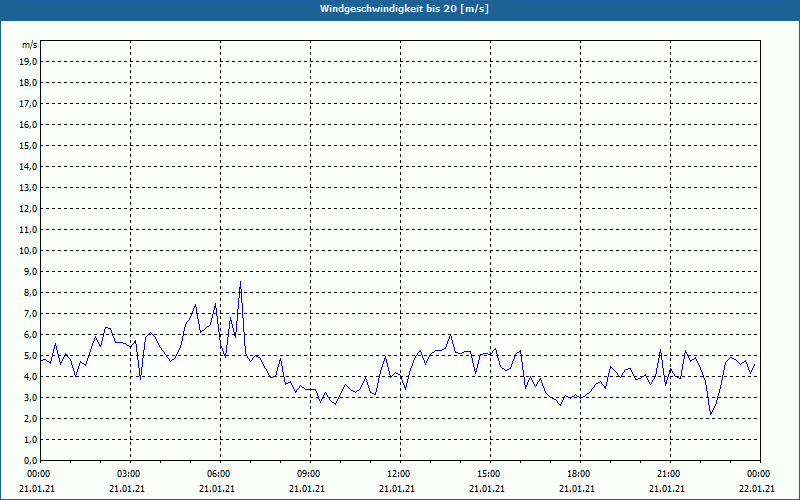
Task: Click the '21.01.21' date under 00:00
Action: 37,489
